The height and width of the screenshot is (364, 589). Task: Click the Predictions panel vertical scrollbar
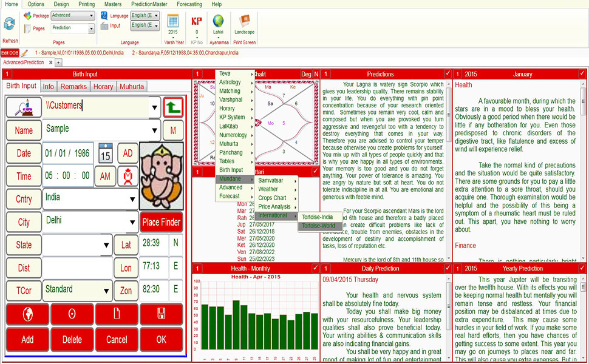(449, 170)
